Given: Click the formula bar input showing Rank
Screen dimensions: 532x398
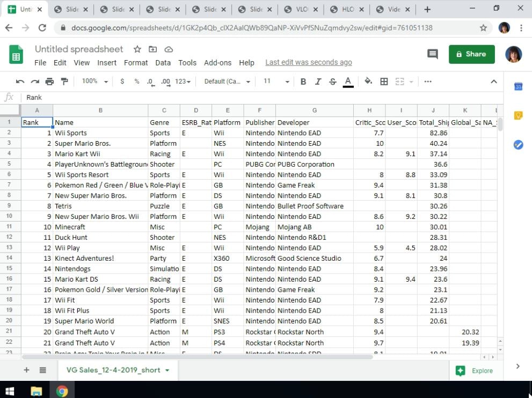Looking at the screenshot, I should (258, 98).
